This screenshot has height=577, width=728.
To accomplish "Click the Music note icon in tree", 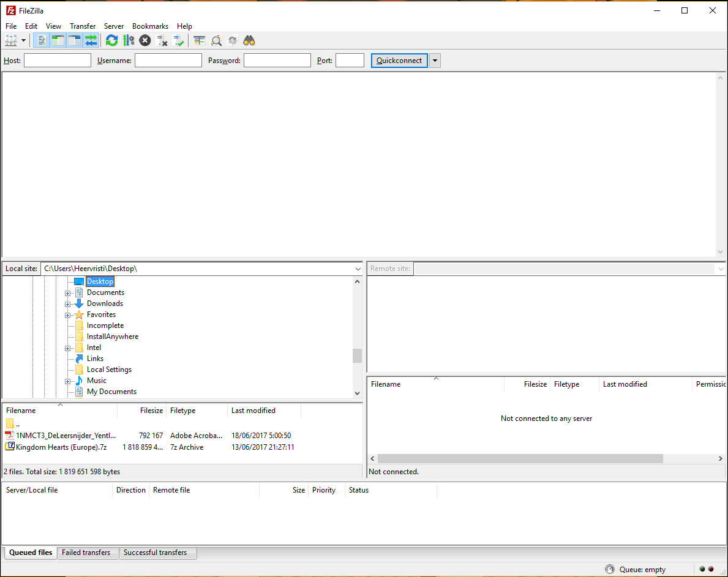I will 79,381.
